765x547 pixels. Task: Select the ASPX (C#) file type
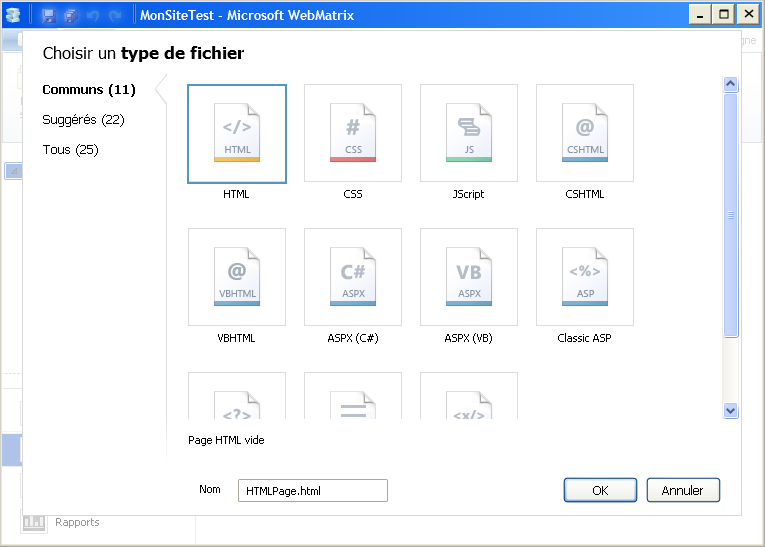[353, 277]
